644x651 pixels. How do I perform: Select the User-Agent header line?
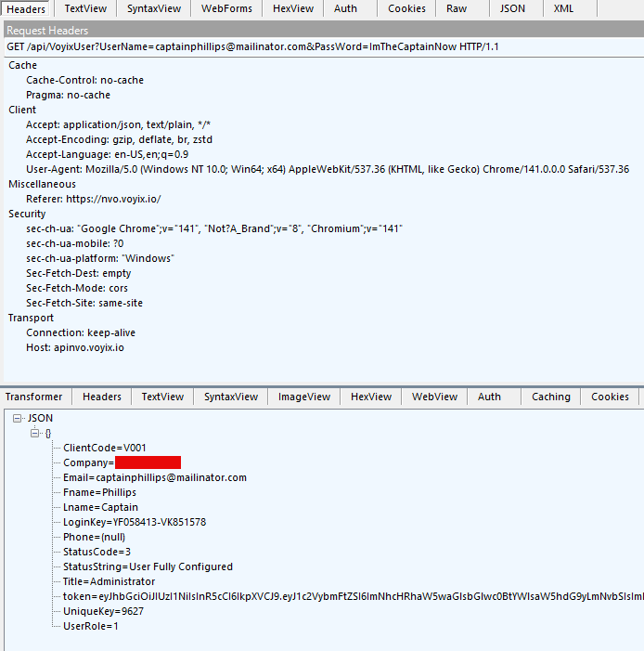327,169
